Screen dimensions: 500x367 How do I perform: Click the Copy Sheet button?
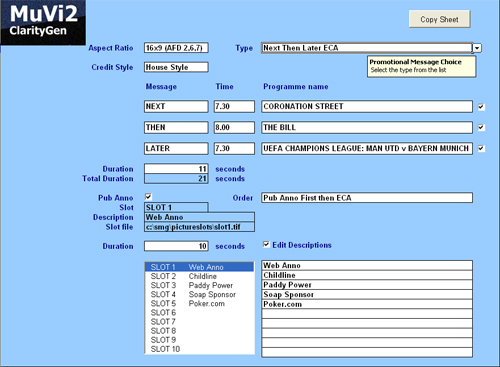(439, 19)
